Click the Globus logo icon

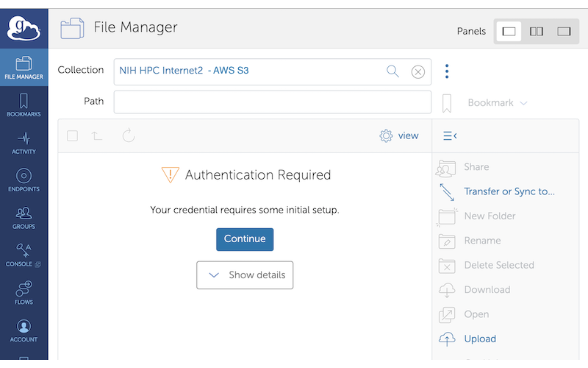[24, 28]
